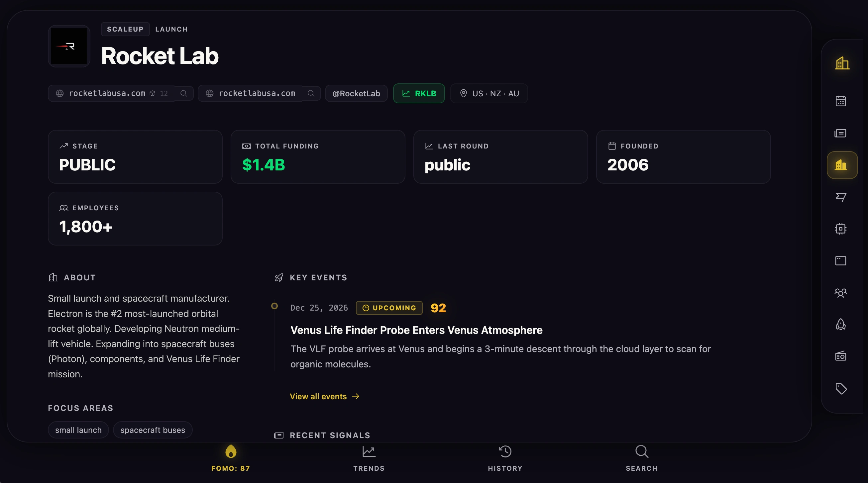868x483 pixels.
Task: Switch to the Trends tab
Action: click(369, 458)
